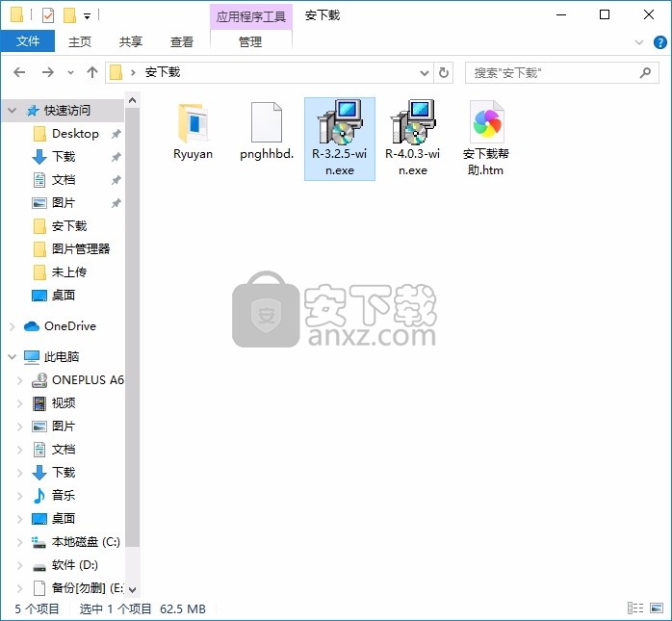Expand the 音乐 tree node
672x621 pixels.
(x=19, y=496)
